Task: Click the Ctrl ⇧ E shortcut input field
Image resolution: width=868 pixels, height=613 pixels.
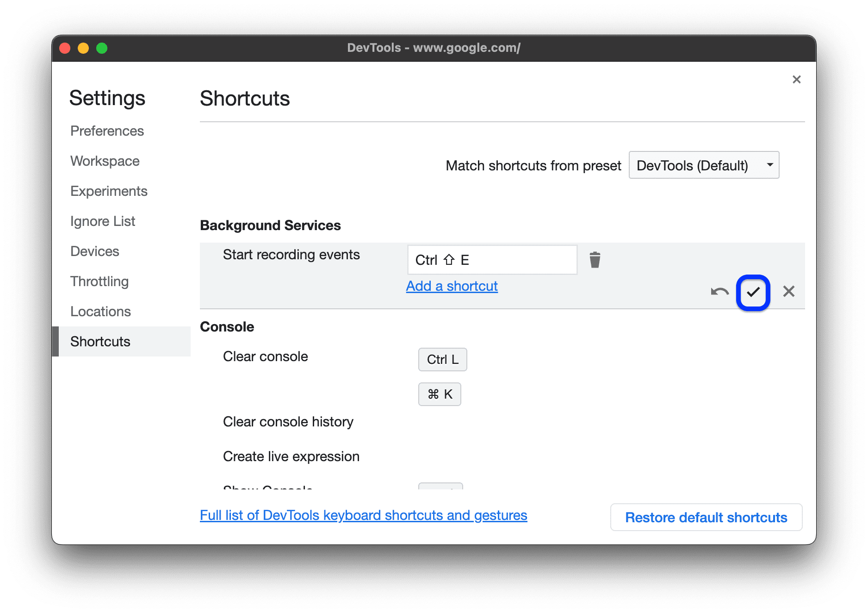Action: pos(491,260)
